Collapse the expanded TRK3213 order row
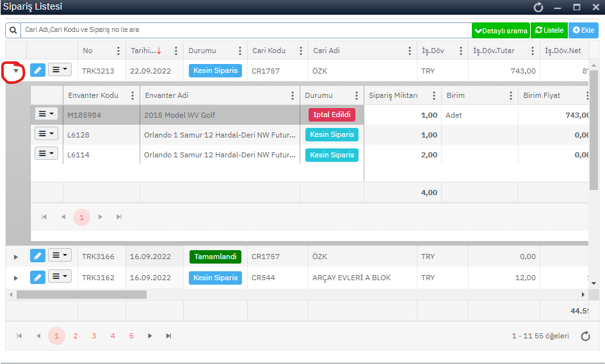Screen dimensions: 605x364 click(x=16, y=71)
